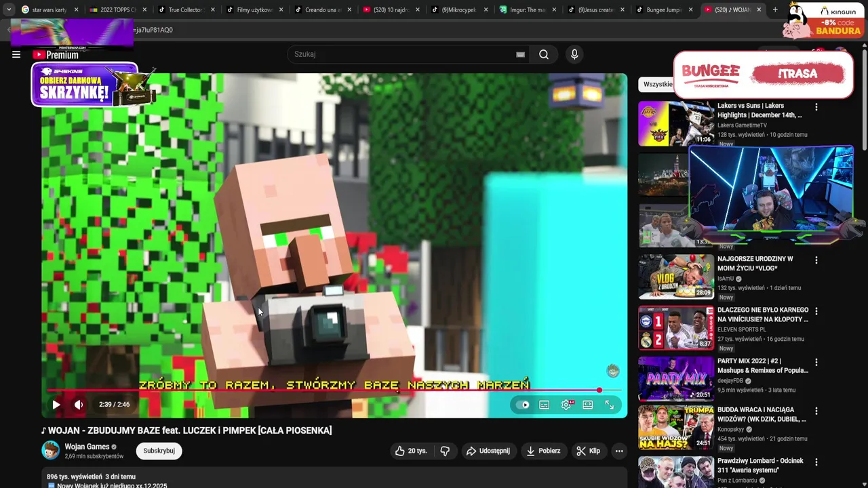Click the search magnifier button
The width and height of the screenshot is (868, 488).
[544, 54]
